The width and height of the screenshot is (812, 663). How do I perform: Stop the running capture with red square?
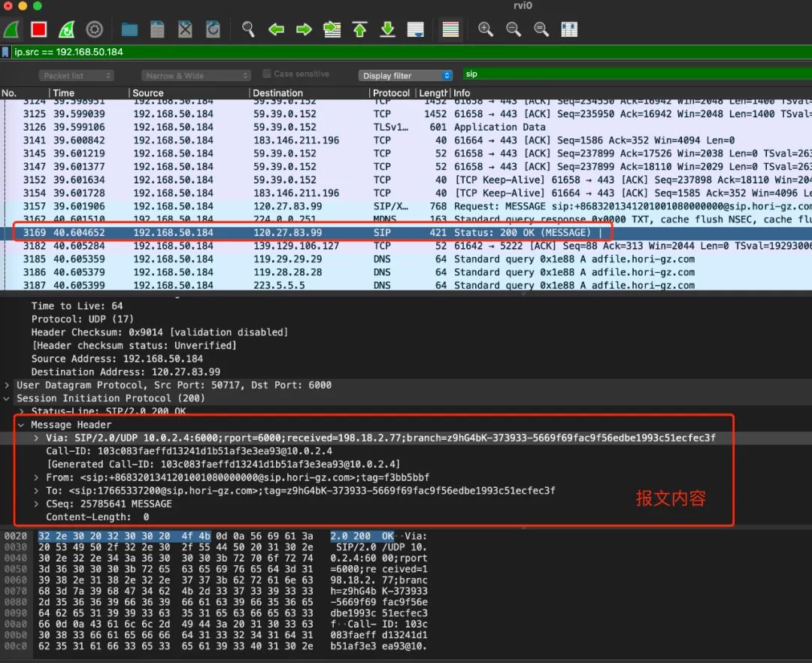39,29
